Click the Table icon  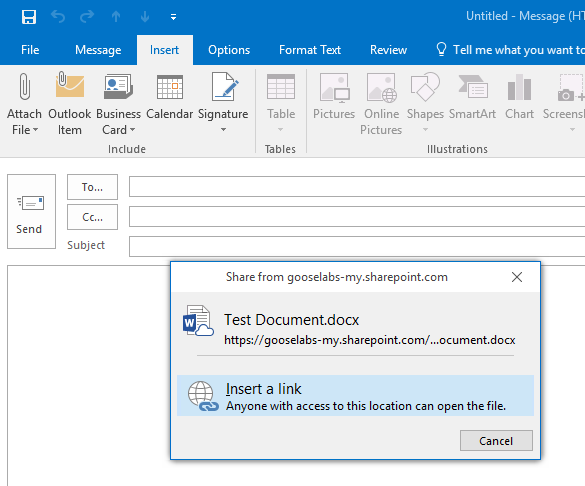pyautogui.click(x=281, y=87)
